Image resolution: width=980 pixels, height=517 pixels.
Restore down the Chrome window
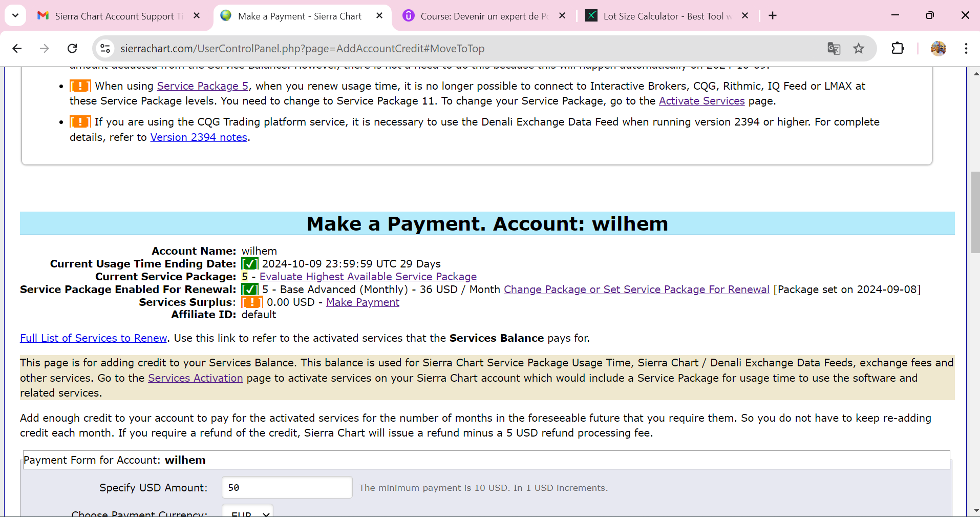(x=930, y=15)
